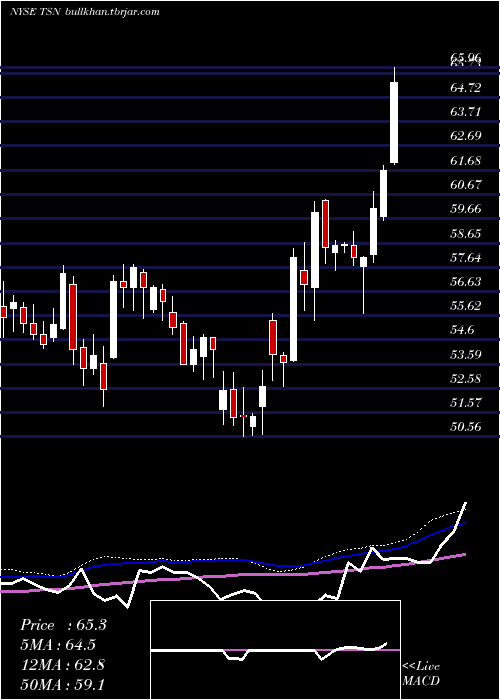
Task: Click the 53.59 price axis label
Action: pyautogui.click(x=466, y=355)
